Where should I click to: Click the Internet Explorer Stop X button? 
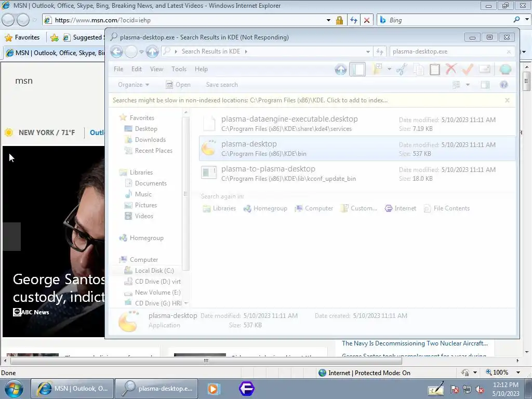coord(366,20)
